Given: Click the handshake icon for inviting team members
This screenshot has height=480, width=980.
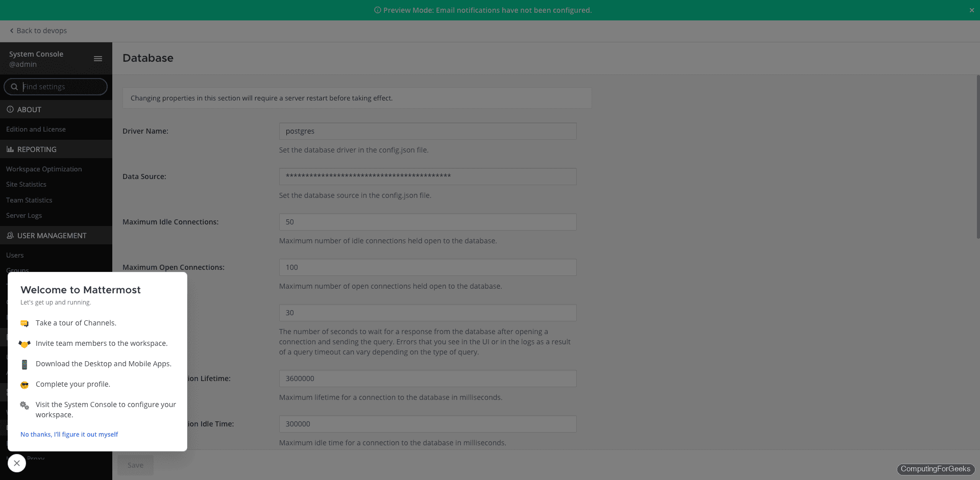Looking at the screenshot, I should point(24,343).
